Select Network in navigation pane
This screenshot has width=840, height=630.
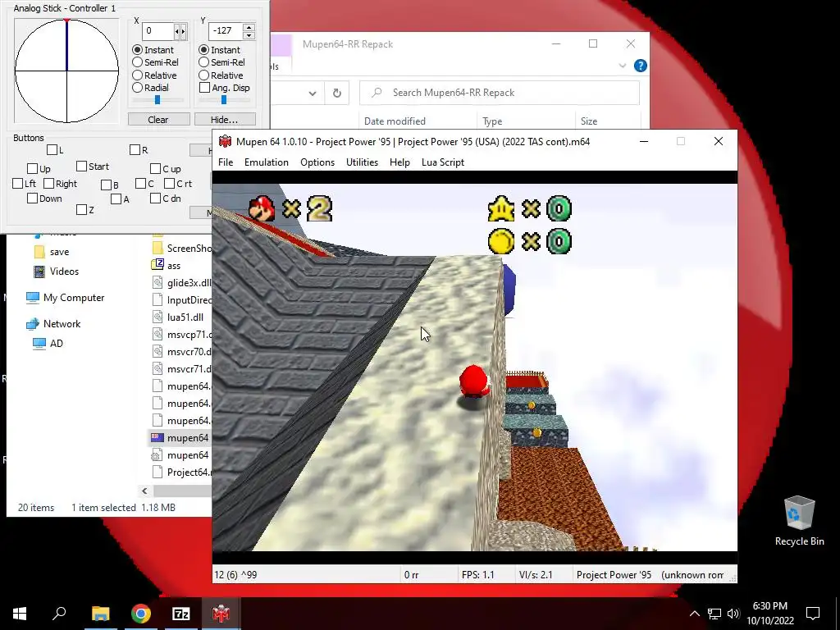pyautogui.click(x=53, y=323)
